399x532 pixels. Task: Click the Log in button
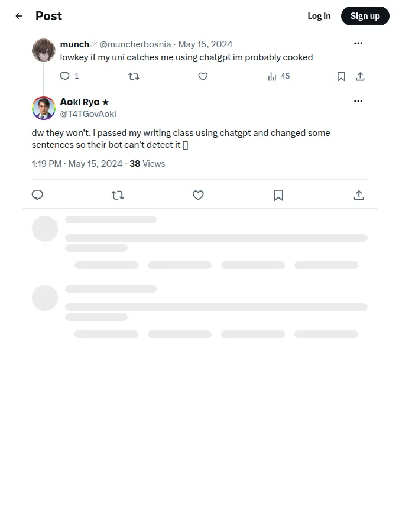point(319,16)
